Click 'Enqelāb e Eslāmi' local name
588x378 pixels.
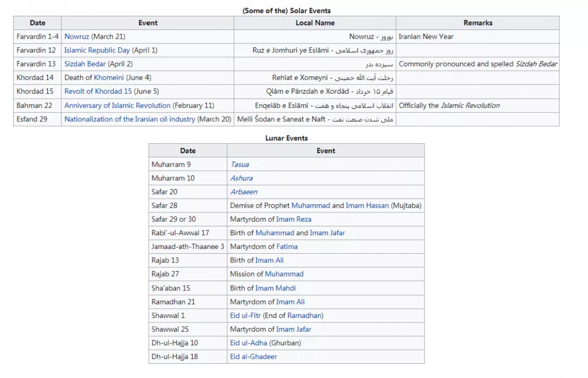281,105
